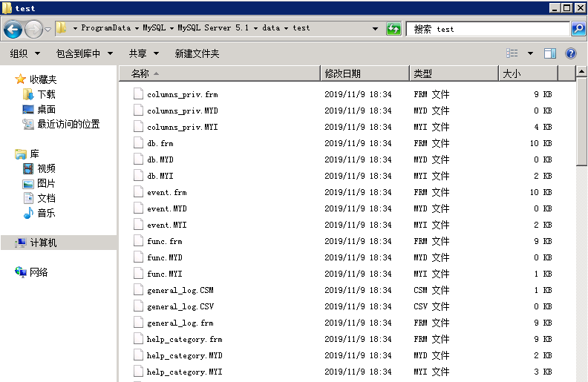
Task: Click the refresh button beside address bar
Action: click(x=393, y=29)
